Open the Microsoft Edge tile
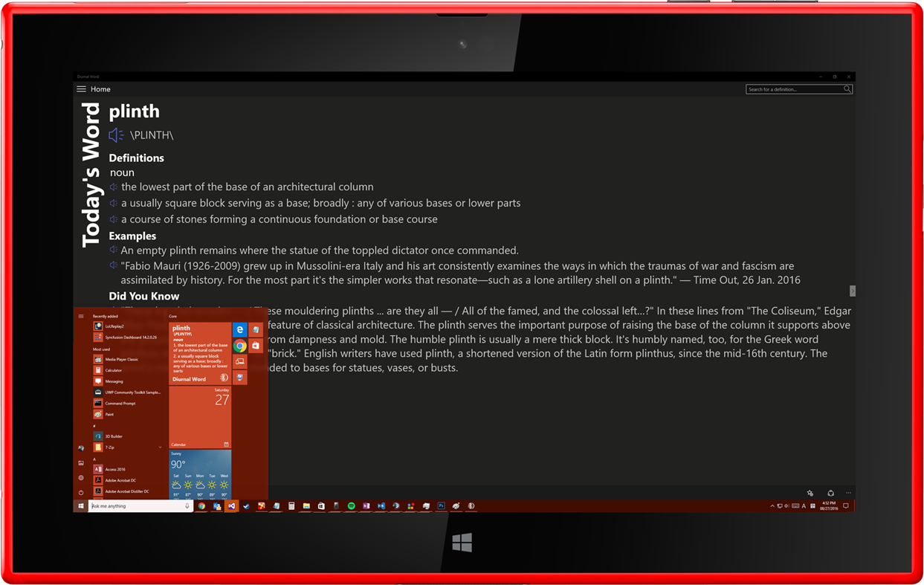 coord(240,330)
